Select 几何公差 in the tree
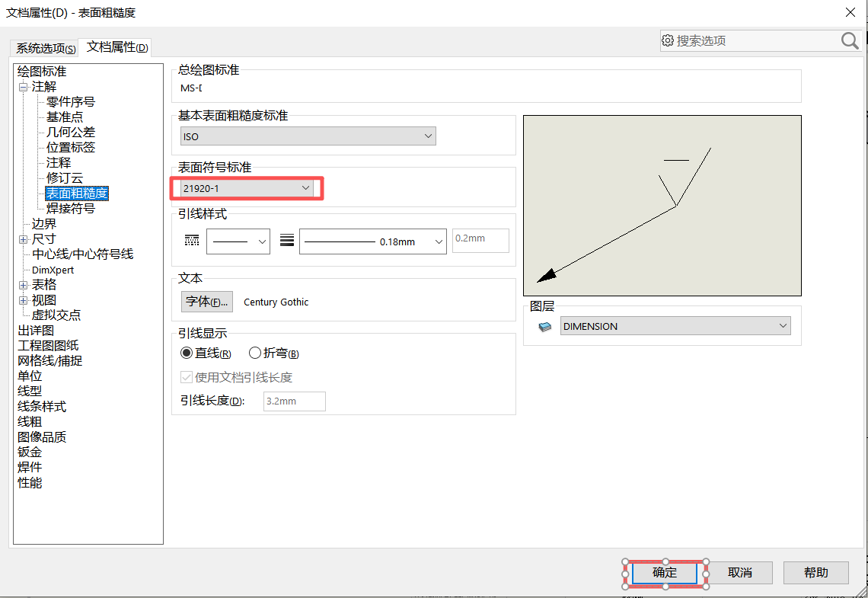 70,133
